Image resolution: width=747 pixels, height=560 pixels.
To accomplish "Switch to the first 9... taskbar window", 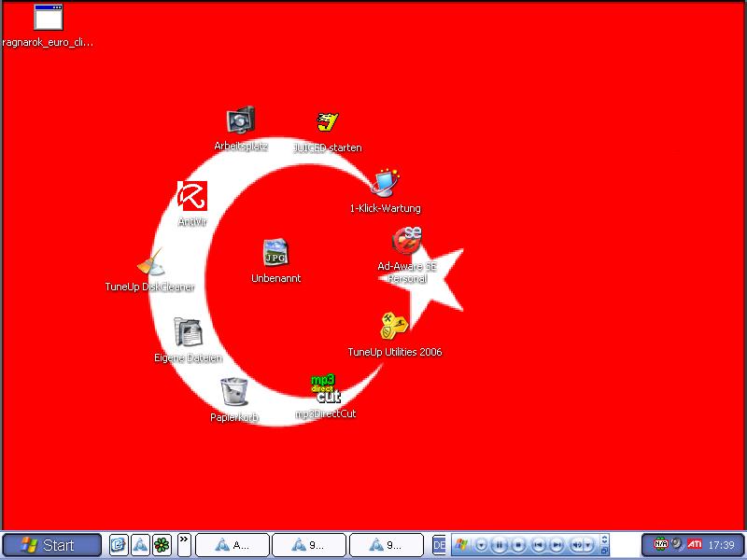I will (309, 545).
